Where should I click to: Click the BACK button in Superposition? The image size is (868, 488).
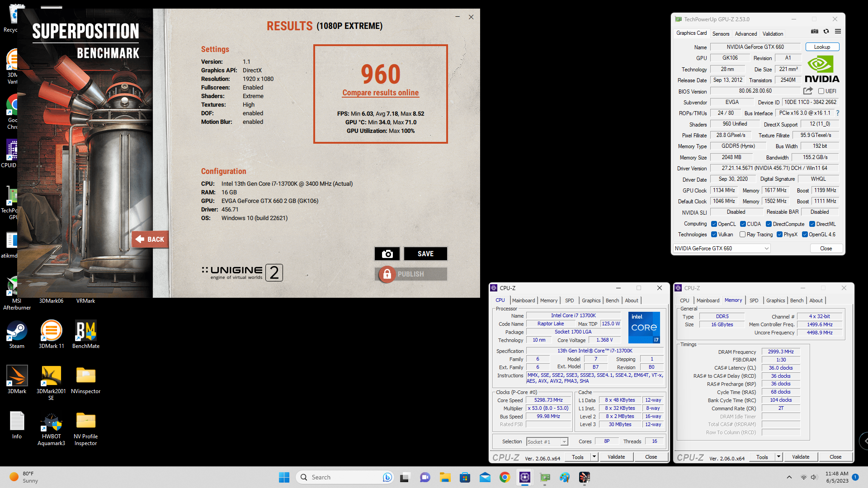point(150,239)
